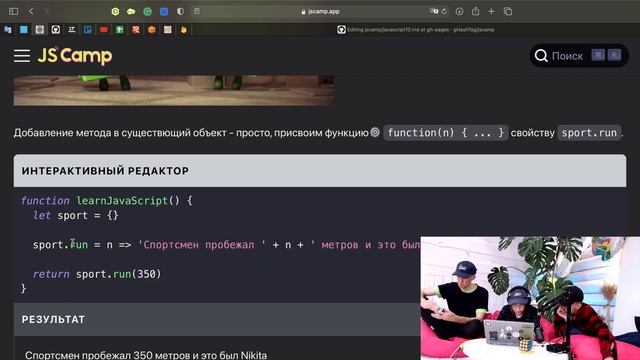Click the РЕЗУЛЬТАТ header
The image size is (640, 360).
click(217, 319)
